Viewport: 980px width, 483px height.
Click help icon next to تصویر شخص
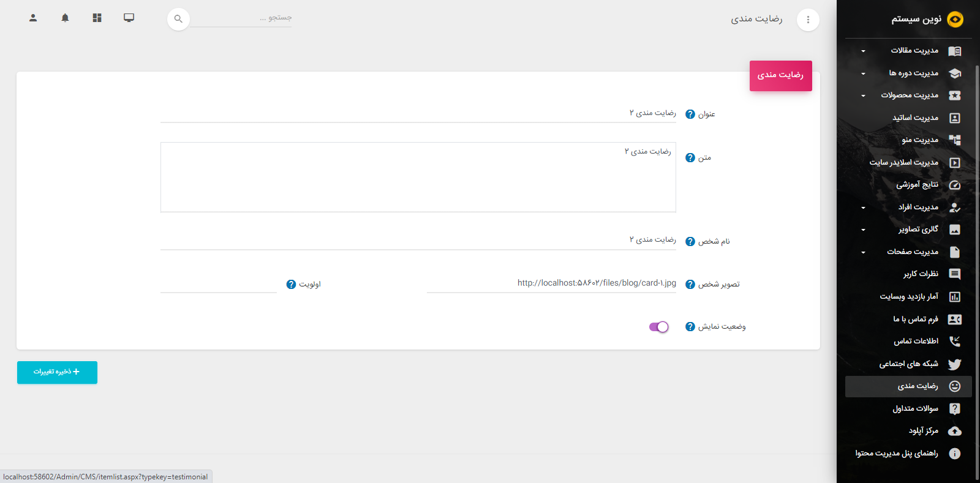(690, 285)
